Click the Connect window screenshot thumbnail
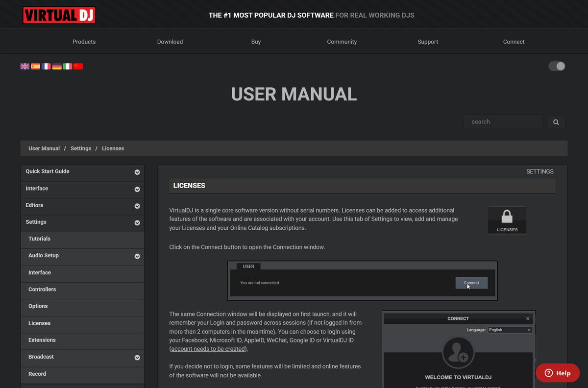The height and width of the screenshot is (388, 588). pos(459,349)
